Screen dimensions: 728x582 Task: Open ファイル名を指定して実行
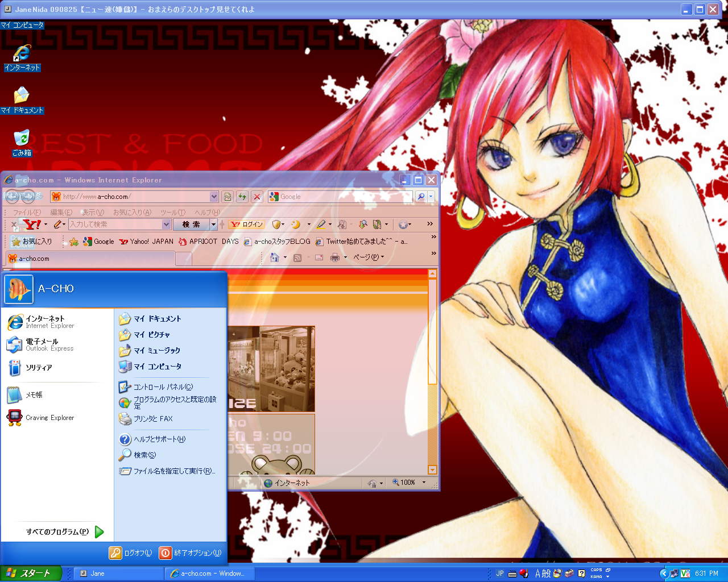(167, 471)
